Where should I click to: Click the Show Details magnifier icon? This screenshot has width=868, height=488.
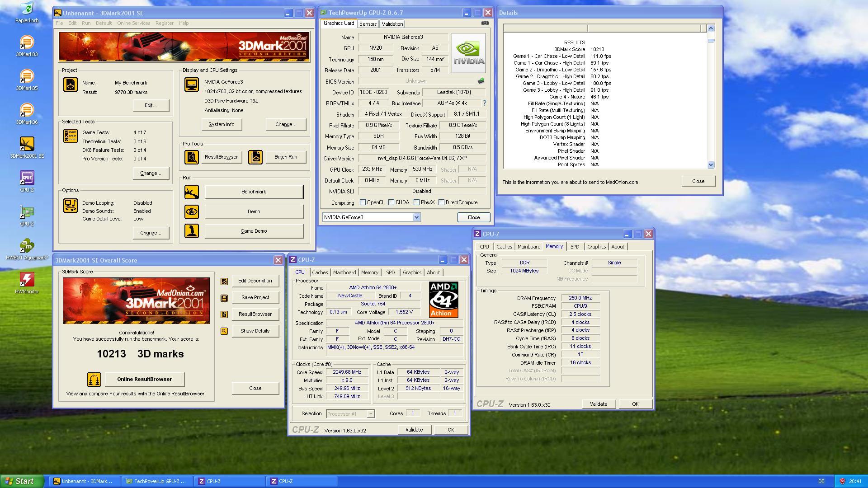click(x=224, y=331)
